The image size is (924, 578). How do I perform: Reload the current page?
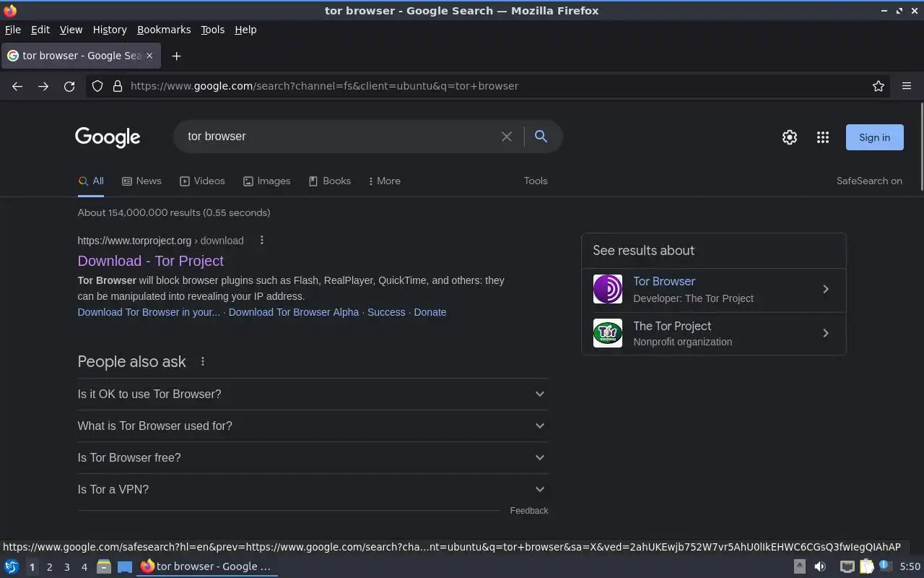69,86
